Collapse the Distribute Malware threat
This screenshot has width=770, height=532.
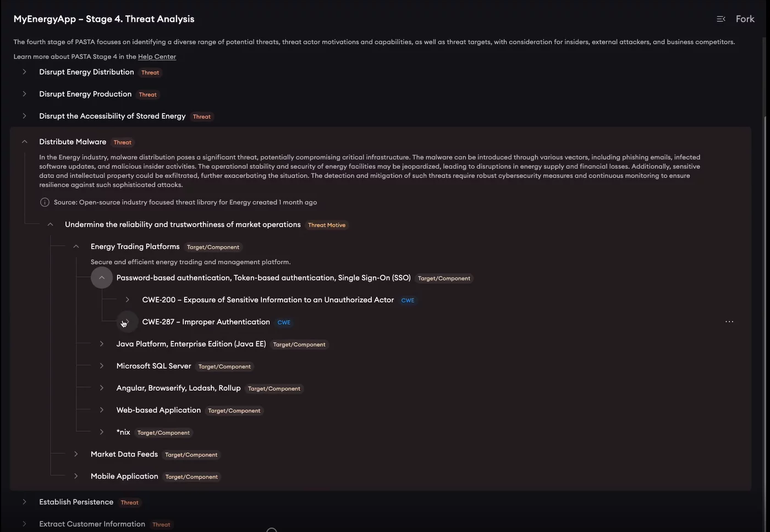pyautogui.click(x=24, y=142)
